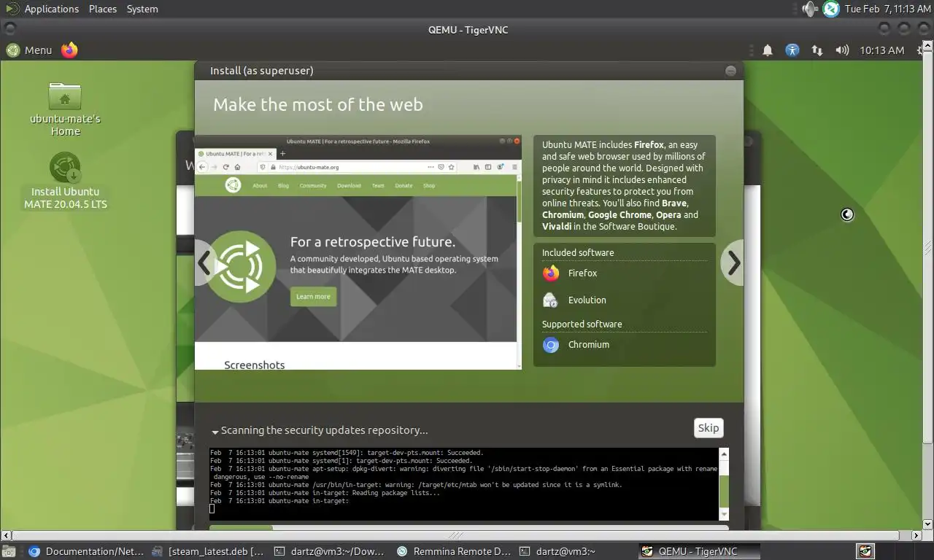Collapse the installer log expander triangle
The width and height of the screenshot is (934, 560).
tap(215, 432)
